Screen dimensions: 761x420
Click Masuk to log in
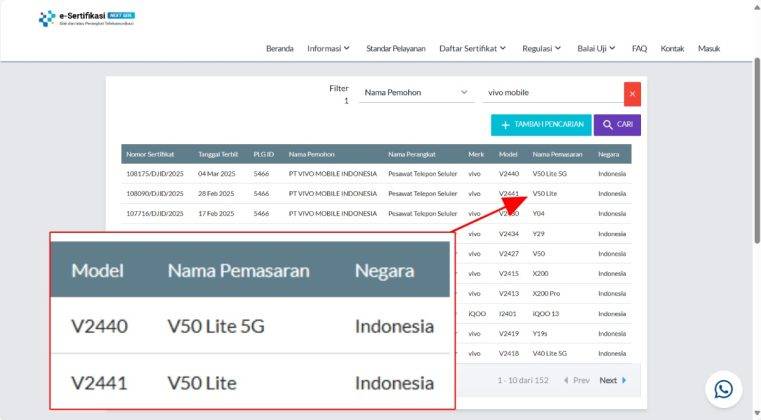click(709, 49)
